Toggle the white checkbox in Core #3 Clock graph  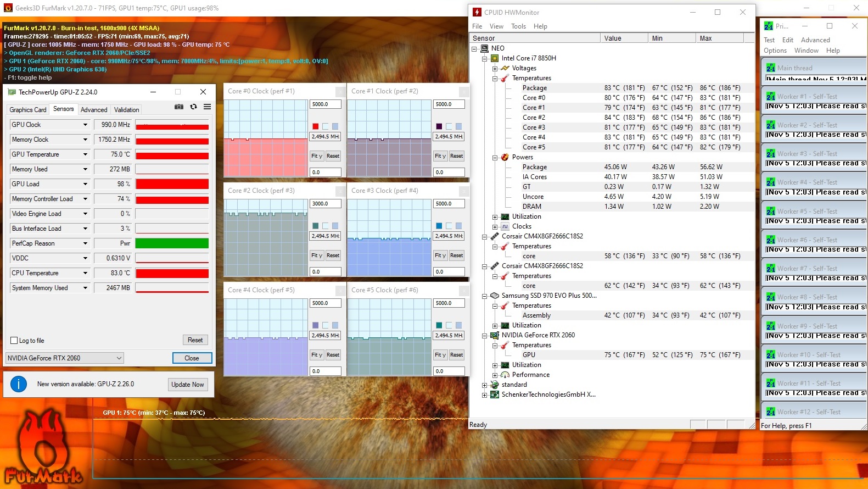click(449, 226)
